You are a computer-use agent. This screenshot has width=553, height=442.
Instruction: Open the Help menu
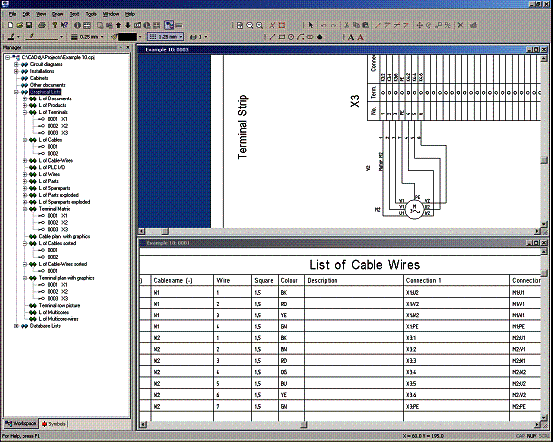click(x=130, y=14)
